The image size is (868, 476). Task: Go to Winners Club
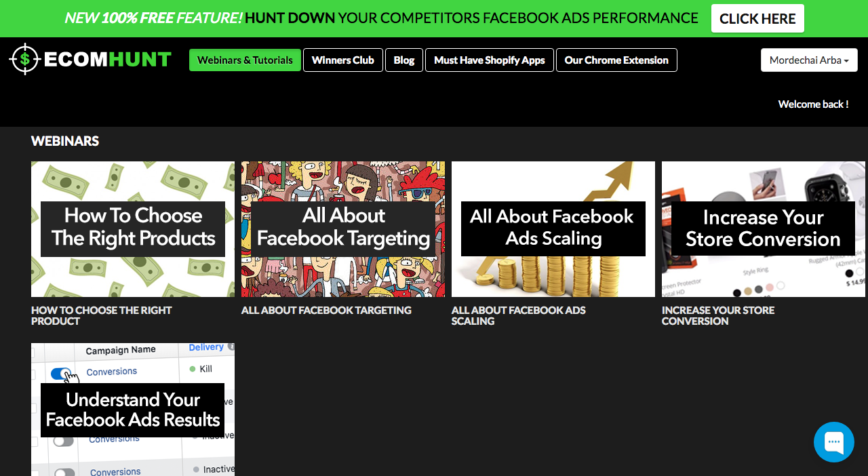[343, 60]
